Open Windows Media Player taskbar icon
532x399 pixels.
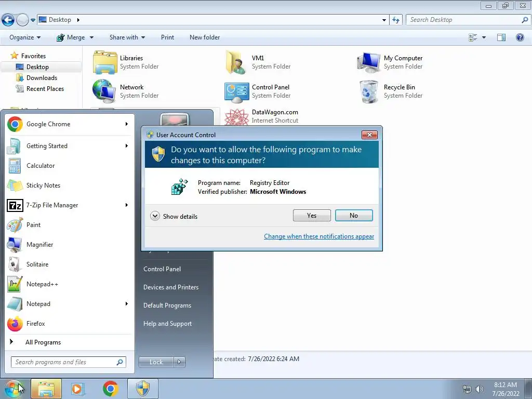pyautogui.click(x=78, y=389)
